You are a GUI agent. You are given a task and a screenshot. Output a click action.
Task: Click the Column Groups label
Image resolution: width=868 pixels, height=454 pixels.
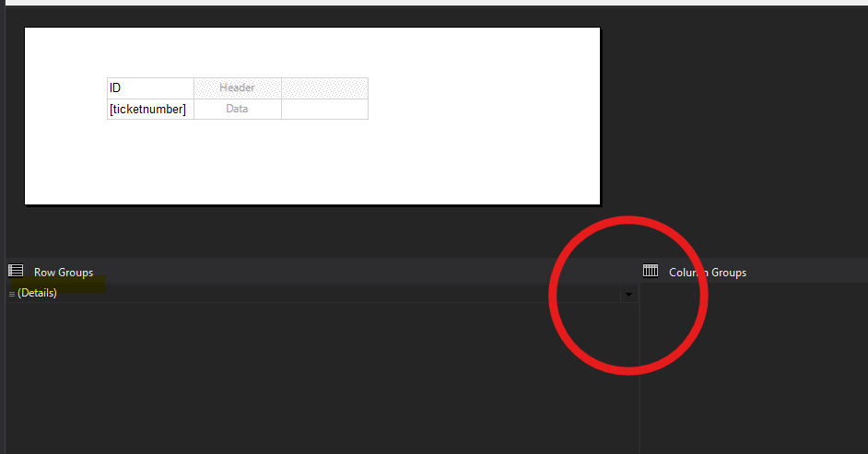tap(708, 273)
